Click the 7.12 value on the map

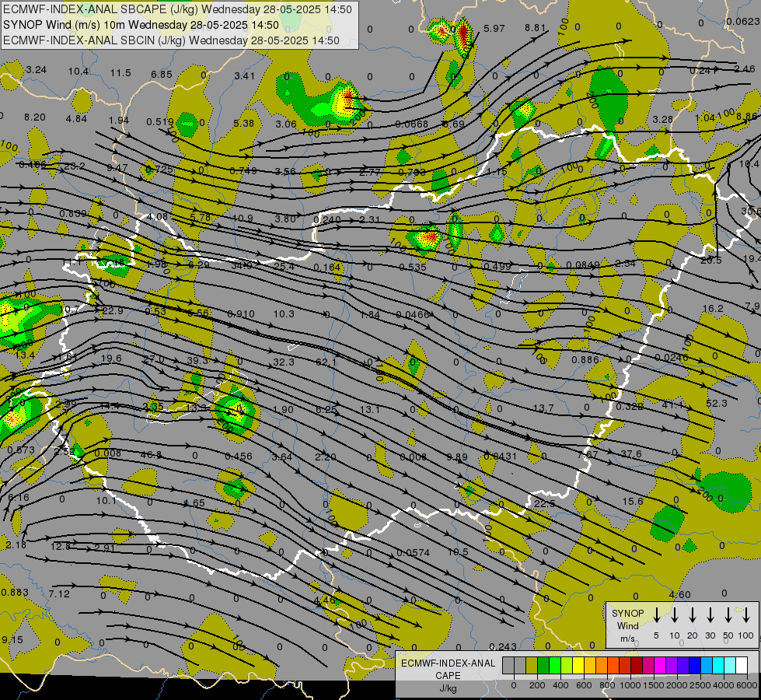(x=59, y=594)
